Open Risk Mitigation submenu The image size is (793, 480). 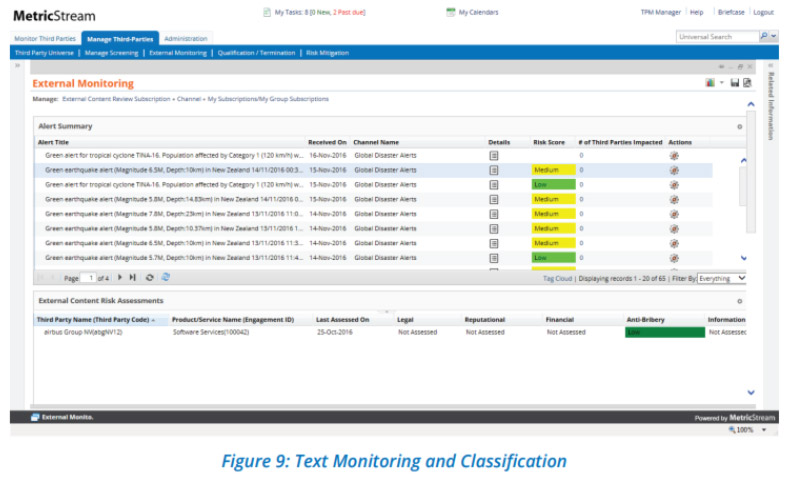coord(327,53)
